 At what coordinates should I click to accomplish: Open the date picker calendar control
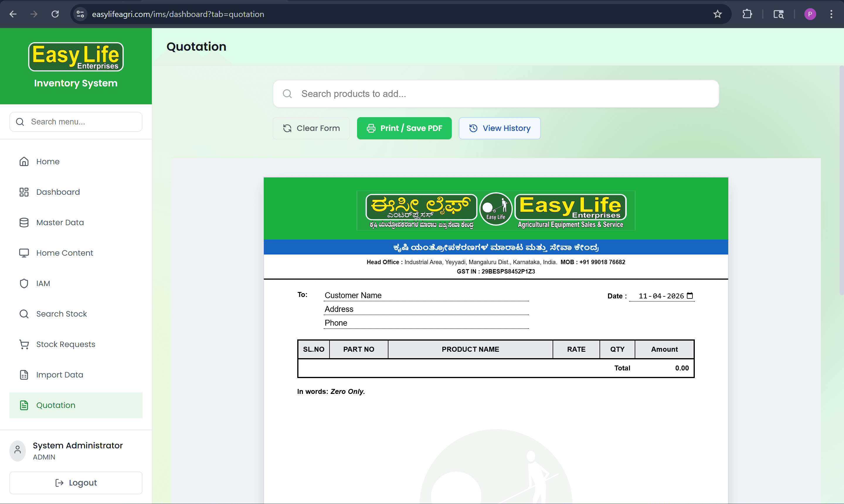click(x=690, y=296)
